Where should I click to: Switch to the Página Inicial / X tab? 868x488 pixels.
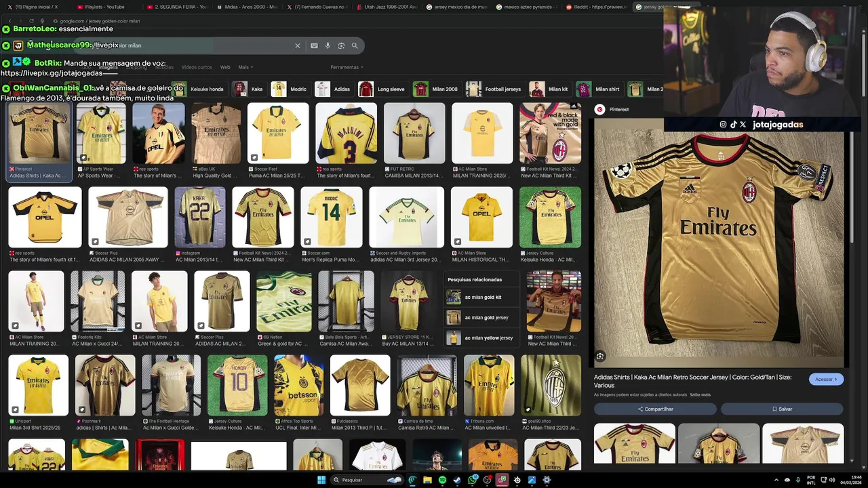[x=35, y=7]
